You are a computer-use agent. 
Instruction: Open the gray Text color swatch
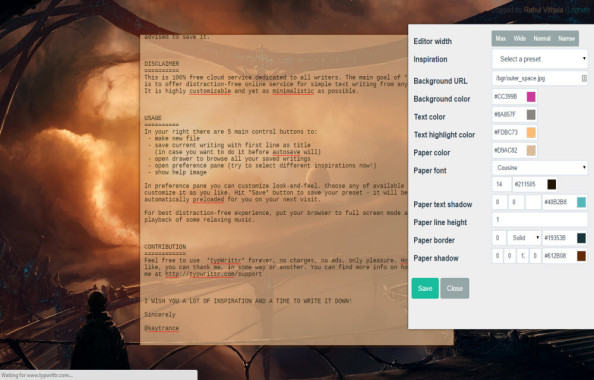coord(531,114)
